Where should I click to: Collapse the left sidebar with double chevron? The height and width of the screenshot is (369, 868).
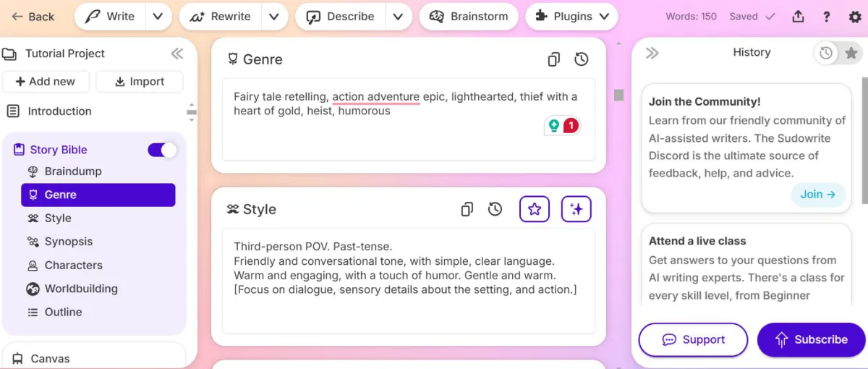[177, 54]
